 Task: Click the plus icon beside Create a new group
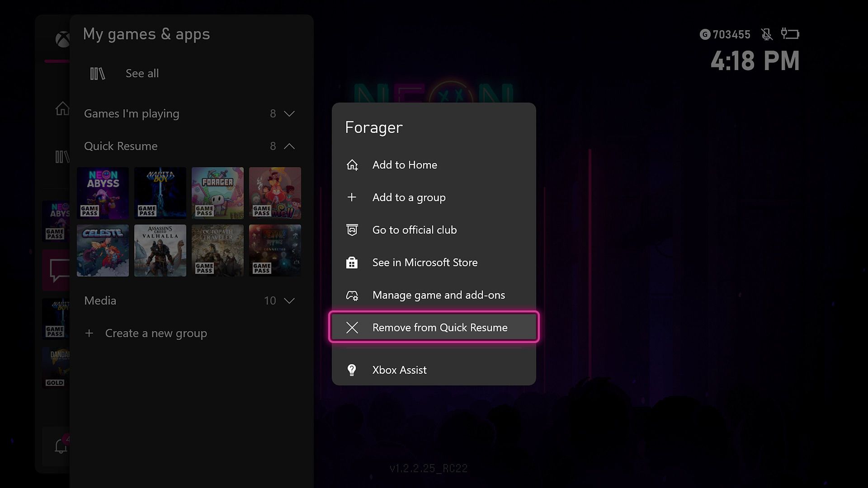point(89,333)
